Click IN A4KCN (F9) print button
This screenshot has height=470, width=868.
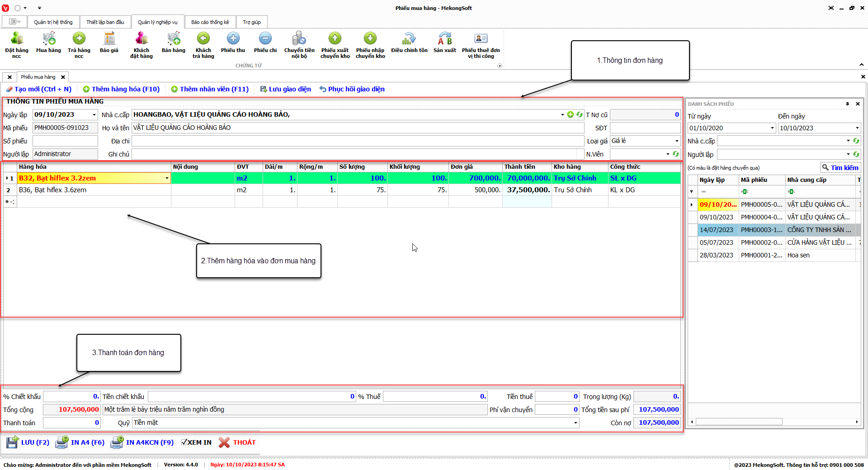(x=142, y=442)
